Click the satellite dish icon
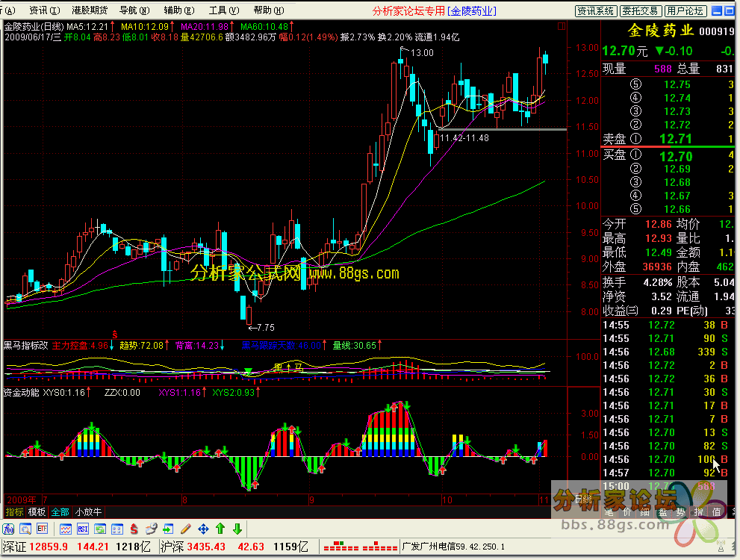The width and height of the screenshot is (740, 560). pyautogui.click(x=151, y=529)
